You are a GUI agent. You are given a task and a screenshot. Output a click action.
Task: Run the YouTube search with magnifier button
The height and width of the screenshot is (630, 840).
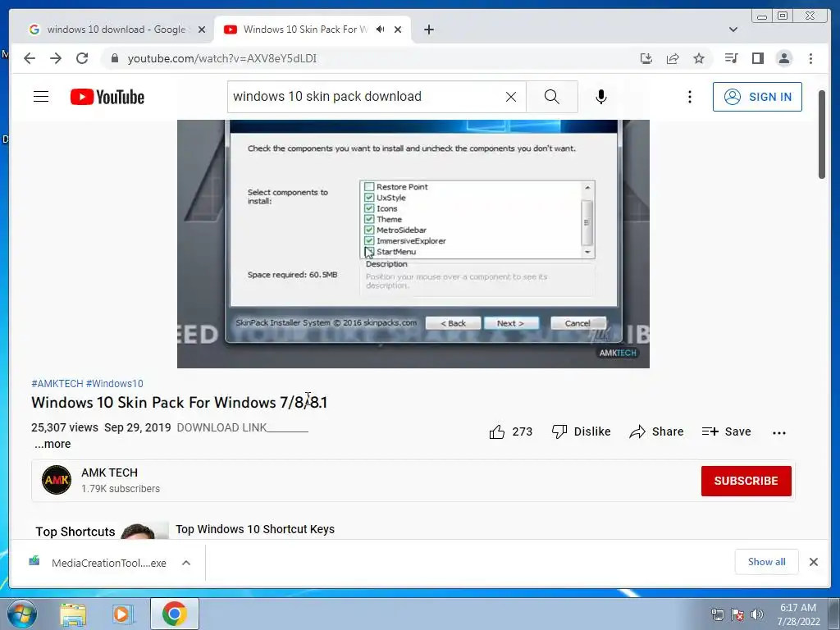(552, 97)
